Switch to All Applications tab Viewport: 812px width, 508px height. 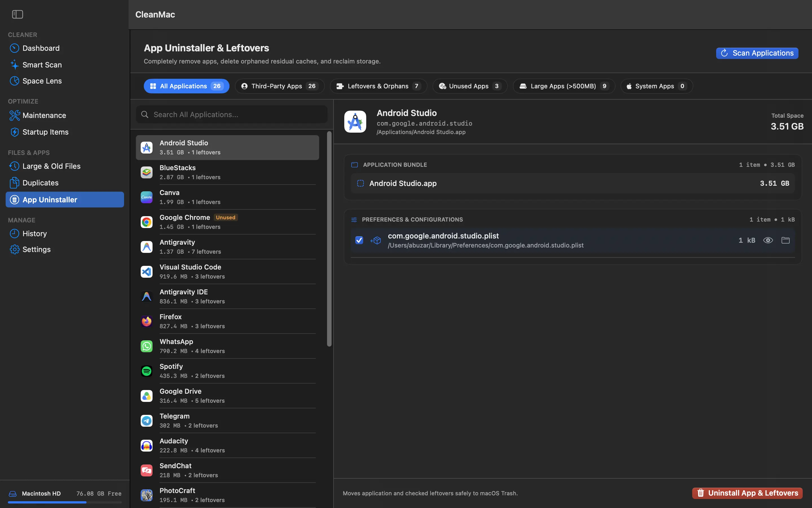tap(187, 86)
